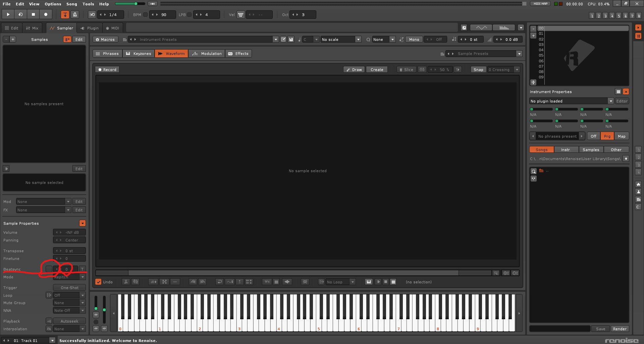Screen dimensions: 644x344
Task: Toggle the One-Shot trigger button
Action: [69, 288]
